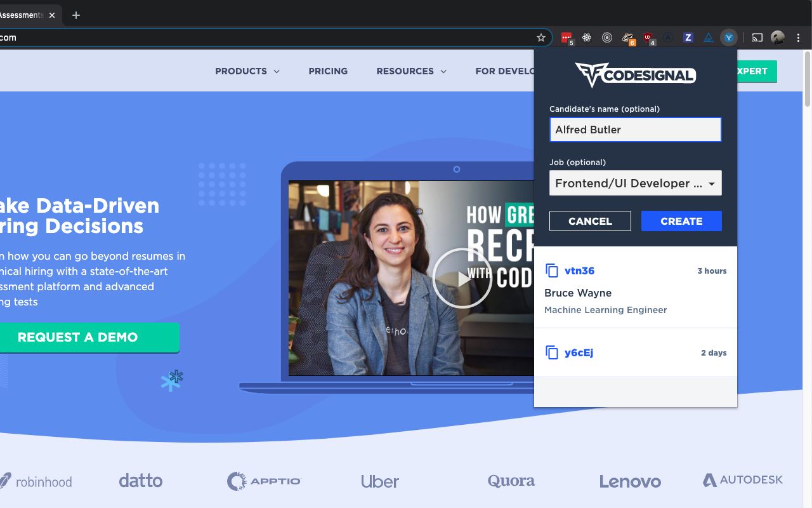
Task: Click the CodeSignal logo in the popup
Action: (x=636, y=75)
